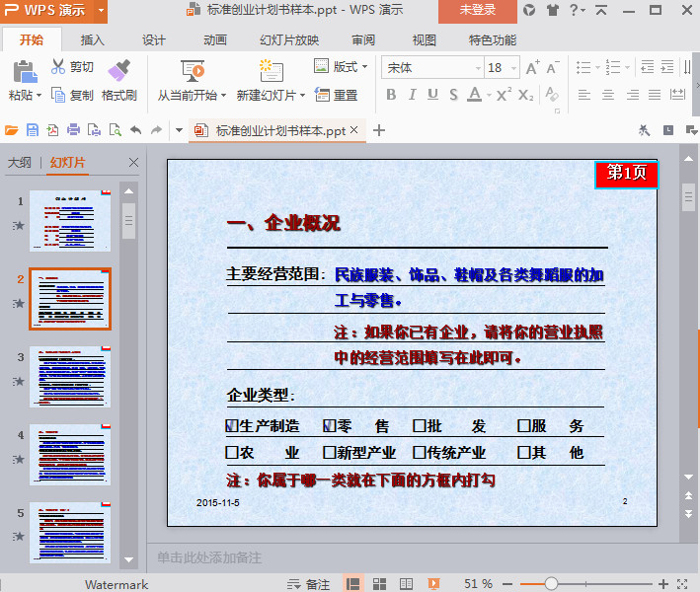Click the 未登录 login button
Image resolution: width=700 pixels, height=592 pixels.
[x=478, y=10]
